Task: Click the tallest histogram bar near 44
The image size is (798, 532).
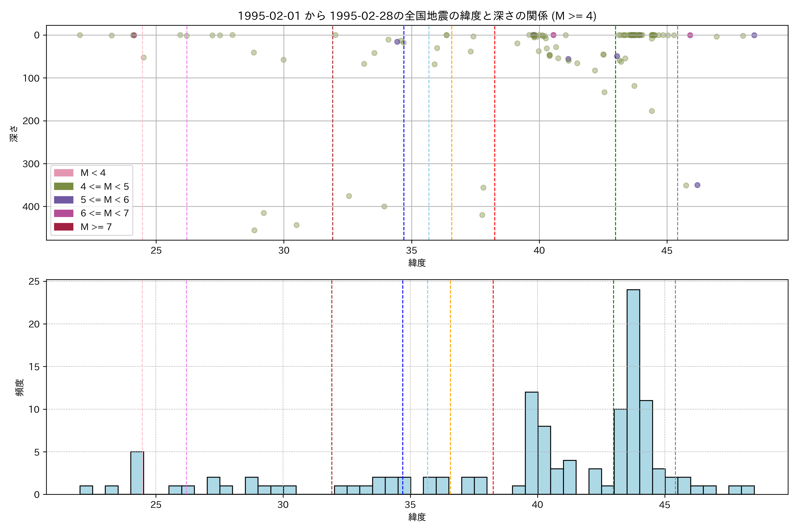Action: pos(633,392)
